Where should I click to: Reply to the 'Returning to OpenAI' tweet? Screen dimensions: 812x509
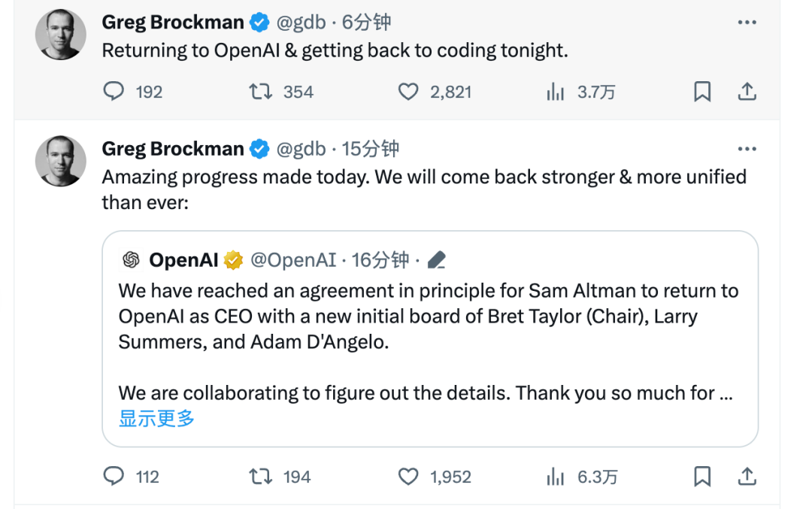click(114, 92)
